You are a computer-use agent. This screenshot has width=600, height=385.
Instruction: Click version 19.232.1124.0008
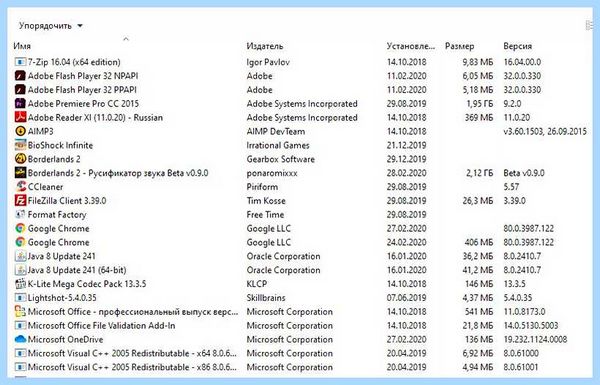tap(535, 339)
